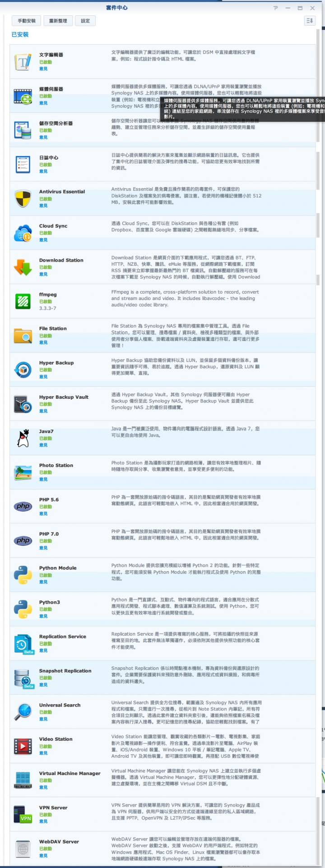The image size is (325, 868).
Task: Click the ffmpeg version 3.3.3-7 text
Action: click(x=48, y=309)
